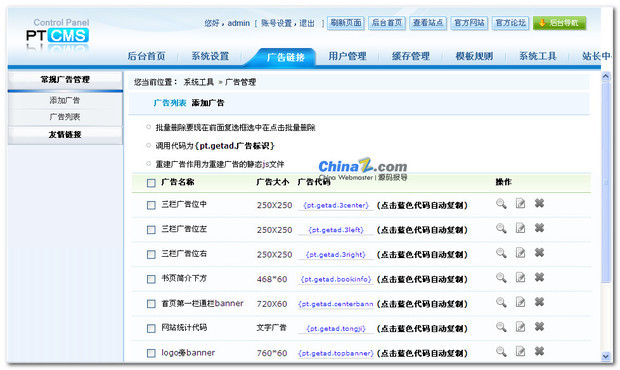Viewport: 620px width, 370px height.
Task: Preview the 首页第一栏通栏banner ad
Action: point(501,302)
